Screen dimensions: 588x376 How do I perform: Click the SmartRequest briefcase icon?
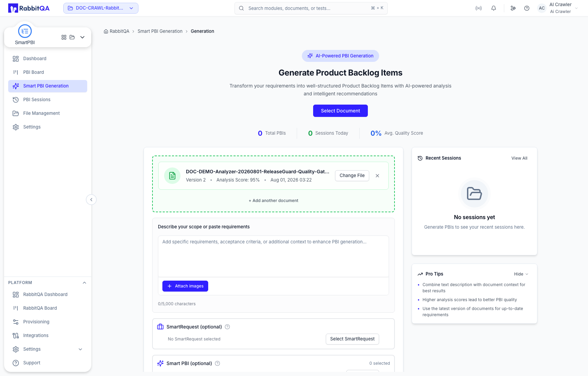(160, 327)
